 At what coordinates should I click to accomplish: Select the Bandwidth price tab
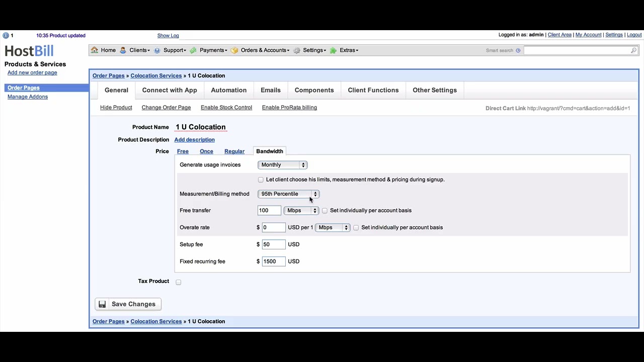click(270, 151)
